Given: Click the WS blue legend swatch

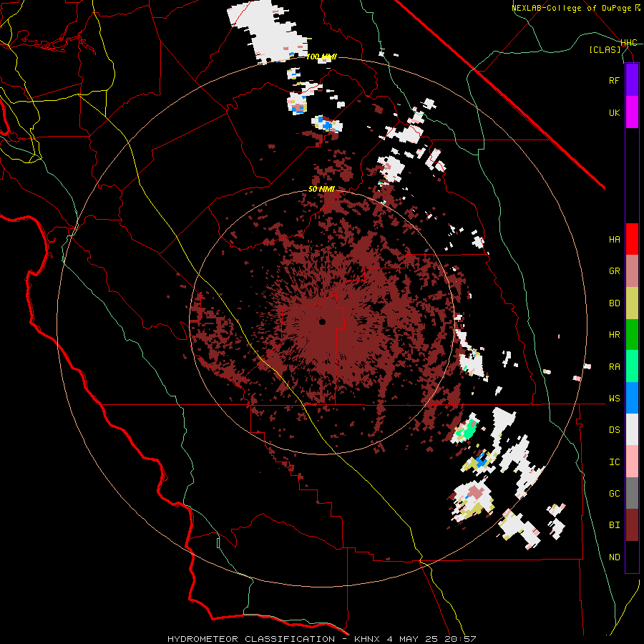Looking at the screenshot, I should pos(632,398).
